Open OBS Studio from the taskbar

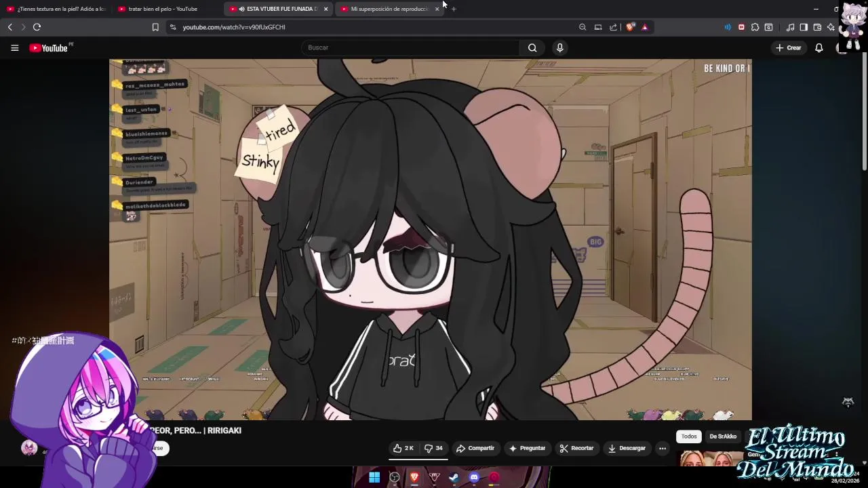(395, 477)
